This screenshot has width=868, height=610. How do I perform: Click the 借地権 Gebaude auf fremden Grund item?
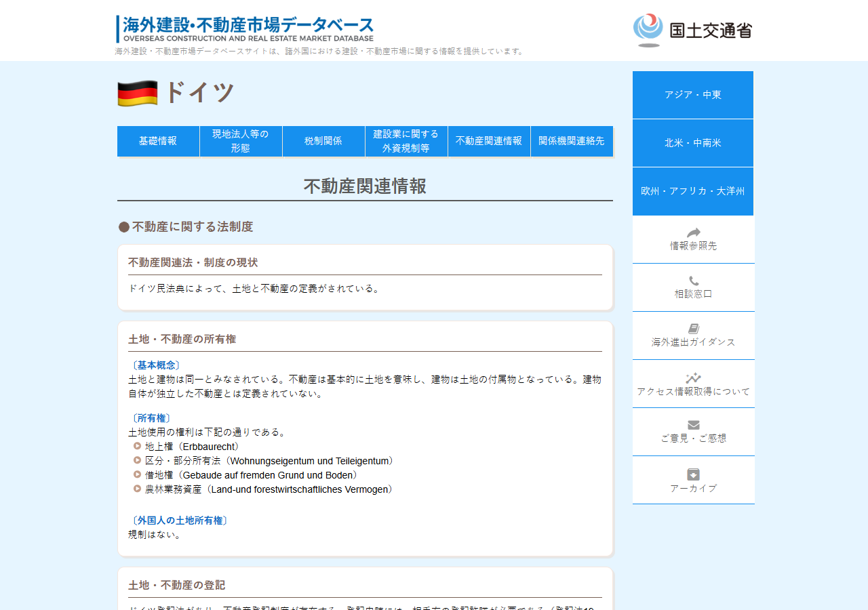254,475
